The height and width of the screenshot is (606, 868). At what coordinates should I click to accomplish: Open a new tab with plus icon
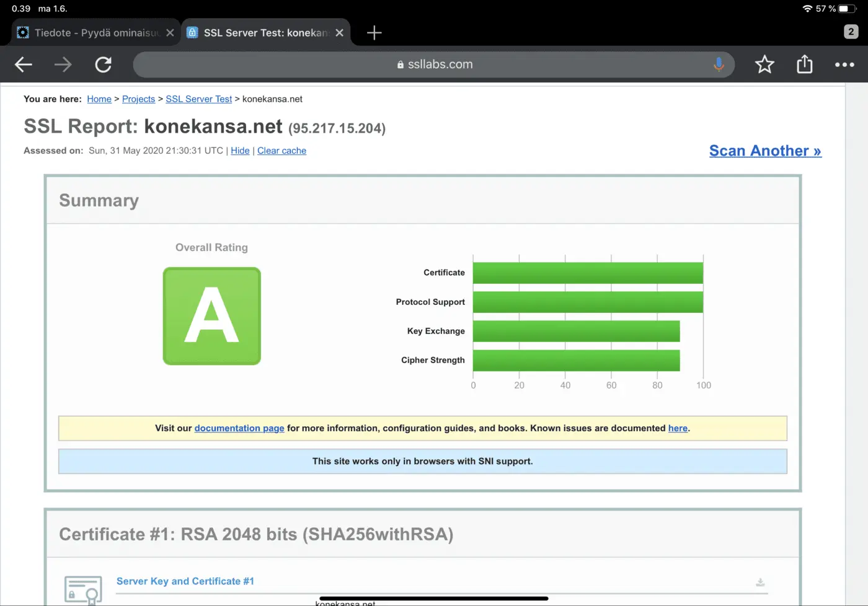pos(374,33)
